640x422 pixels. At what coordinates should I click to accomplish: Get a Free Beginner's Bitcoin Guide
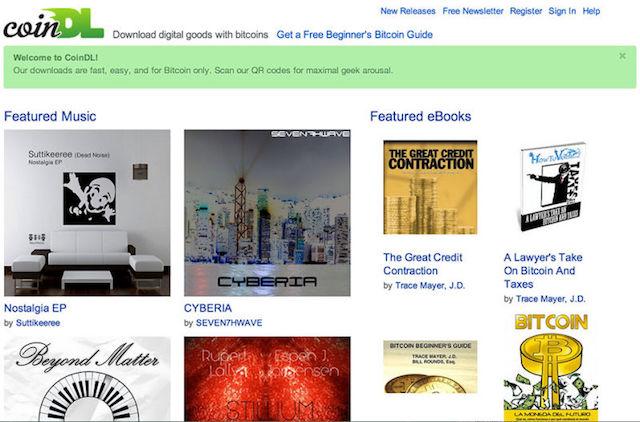point(354,35)
